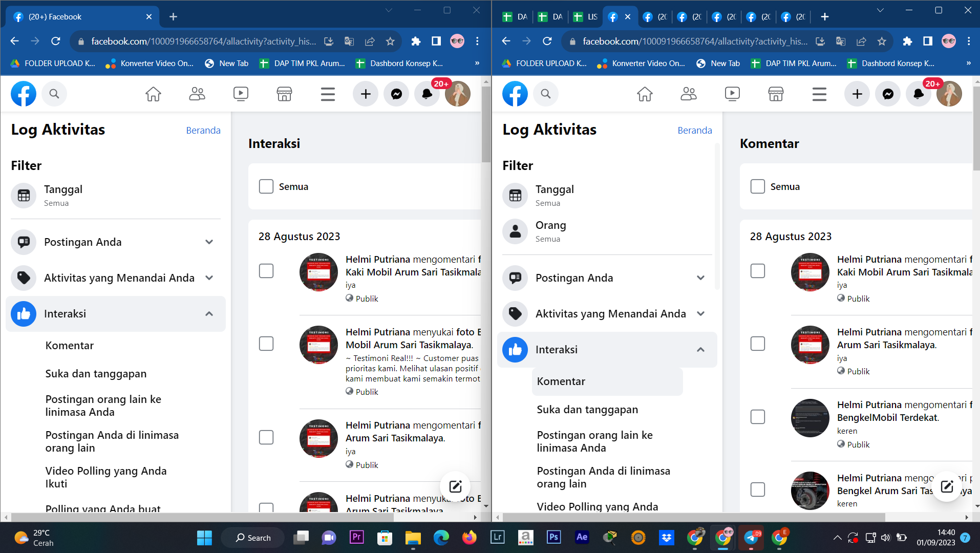Check the Semua checkbox in Komentar panel
The height and width of the screenshot is (553, 980).
coord(758,186)
